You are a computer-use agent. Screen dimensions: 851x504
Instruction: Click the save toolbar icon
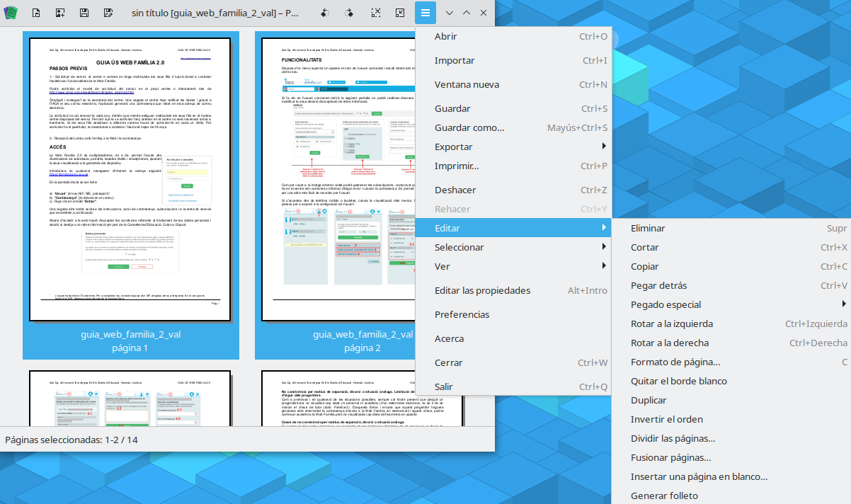click(x=84, y=13)
